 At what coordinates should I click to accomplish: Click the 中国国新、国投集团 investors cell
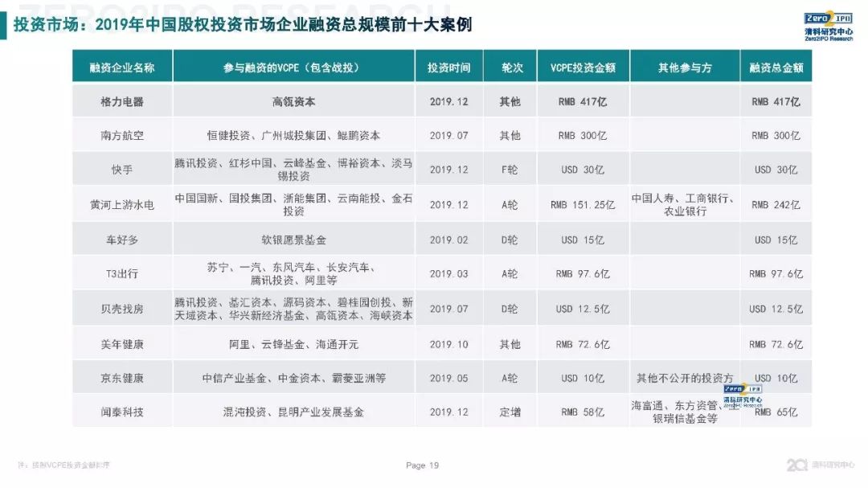pyautogui.click(x=293, y=204)
